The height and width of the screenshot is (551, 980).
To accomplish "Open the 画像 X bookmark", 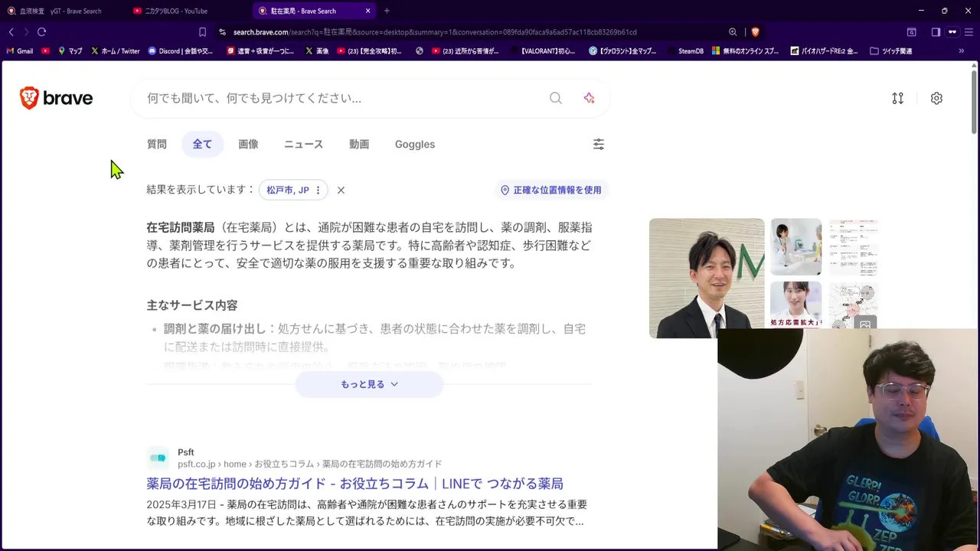I will pos(317,51).
